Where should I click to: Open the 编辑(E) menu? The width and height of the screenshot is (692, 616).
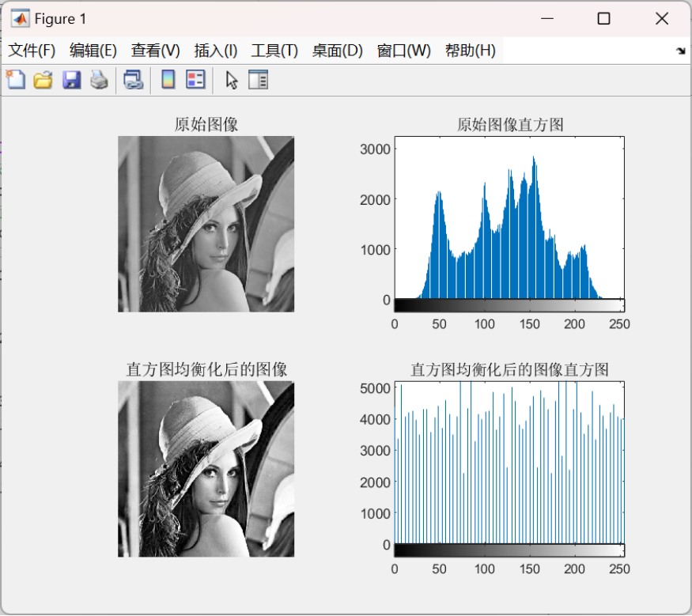[93, 51]
